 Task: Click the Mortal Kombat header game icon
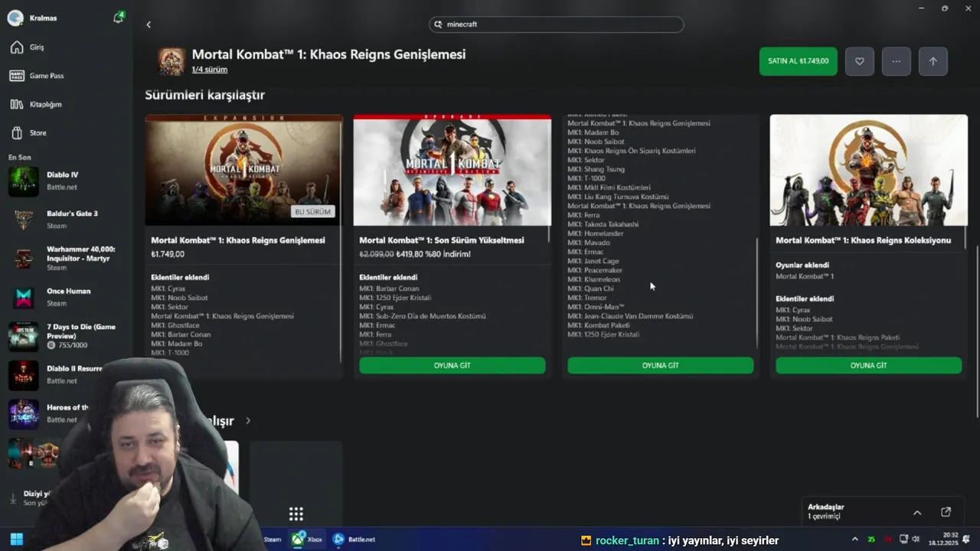[171, 61]
